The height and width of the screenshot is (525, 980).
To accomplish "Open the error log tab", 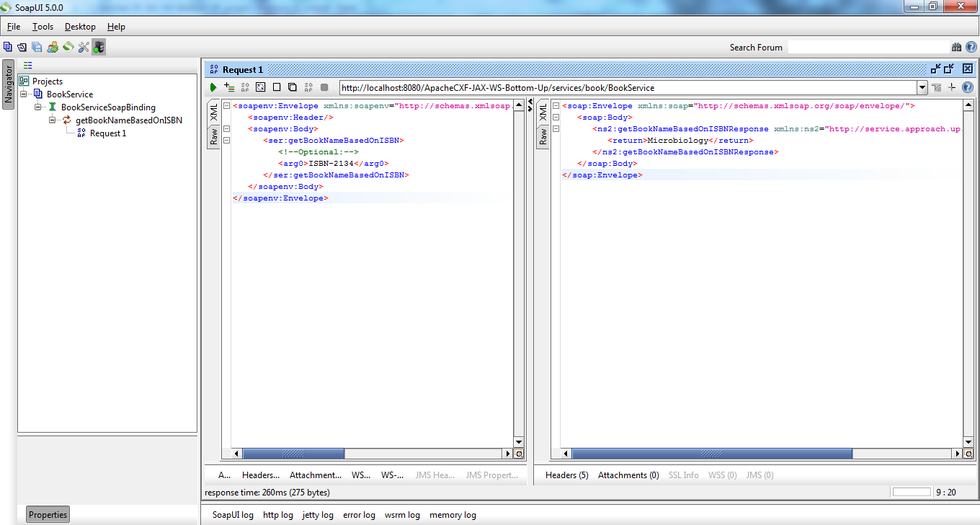I will pos(359,515).
